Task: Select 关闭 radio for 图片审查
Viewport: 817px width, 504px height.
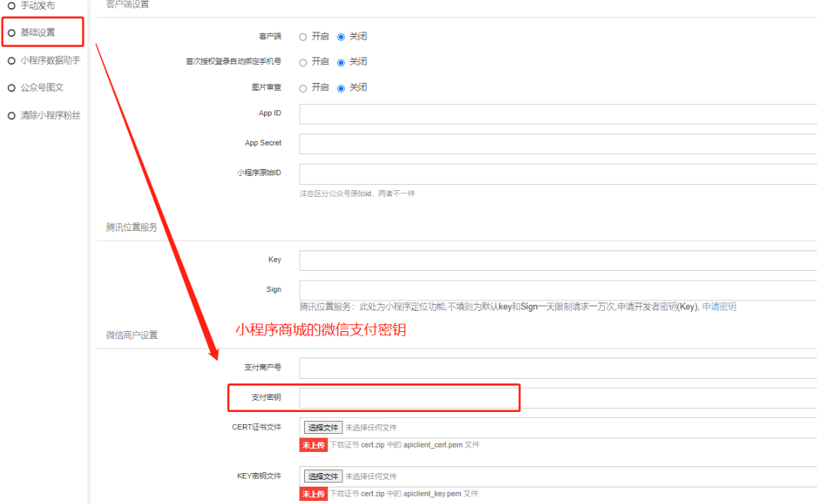Action: tap(341, 88)
